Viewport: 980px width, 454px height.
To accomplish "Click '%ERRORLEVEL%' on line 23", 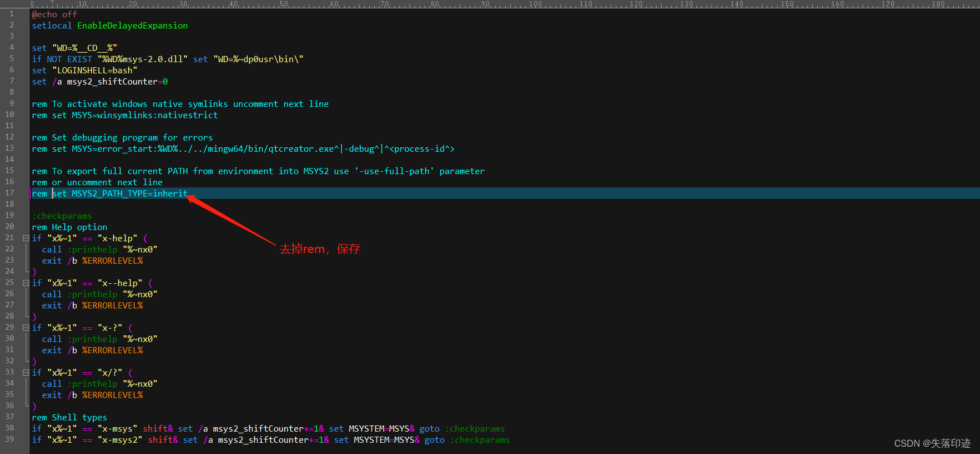I will 112,261.
